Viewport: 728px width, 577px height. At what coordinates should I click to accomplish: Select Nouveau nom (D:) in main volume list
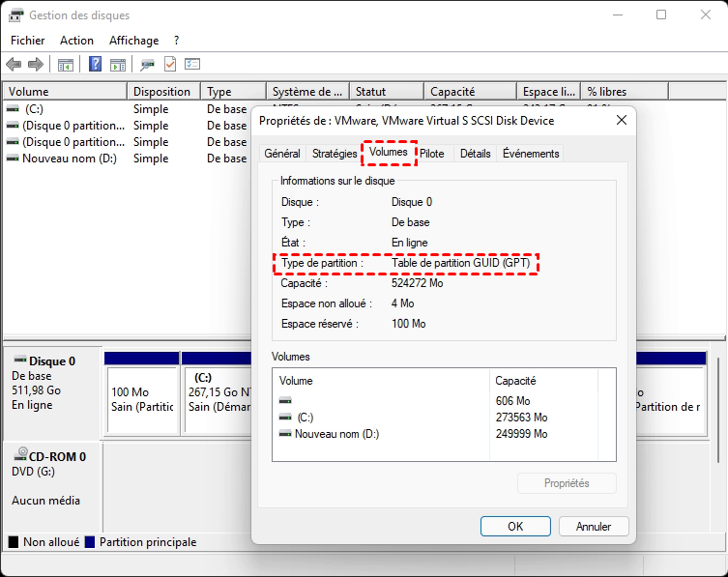70,159
